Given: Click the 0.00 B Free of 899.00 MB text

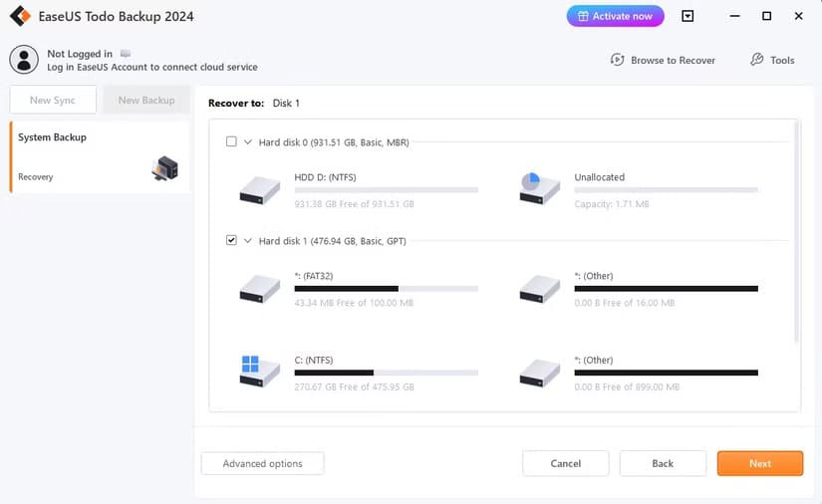Looking at the screenshot, I should (x=627, y=387).
